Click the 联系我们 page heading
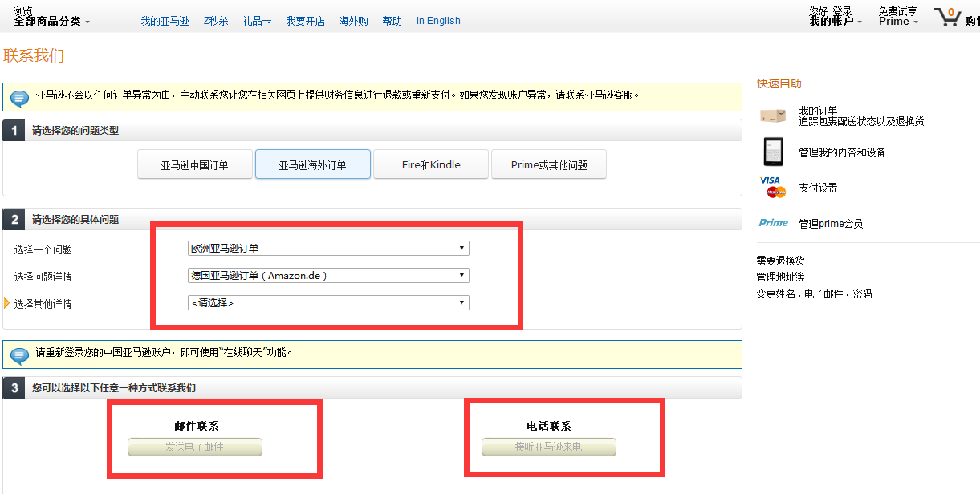Viewport: 980px width, 494px height. (34, 55)
